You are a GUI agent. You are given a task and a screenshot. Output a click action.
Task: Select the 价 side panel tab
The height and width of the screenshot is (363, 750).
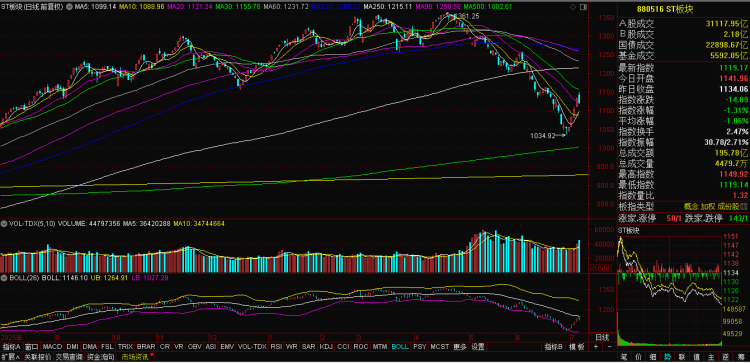638,357
